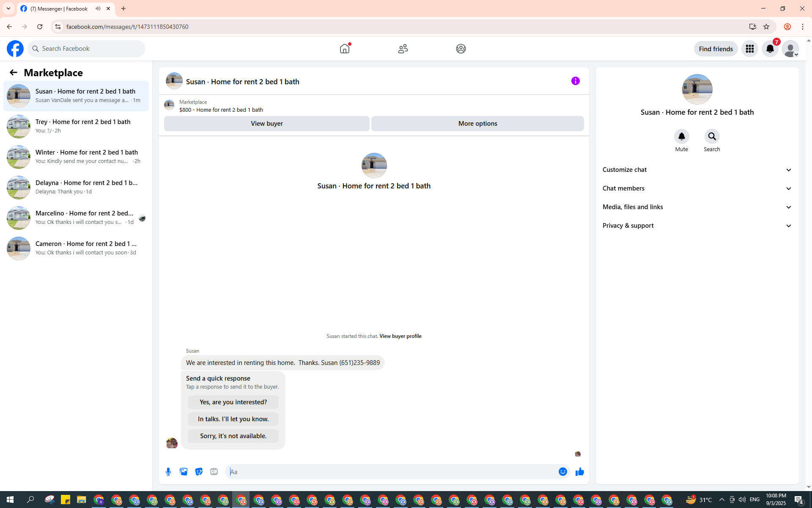Open Chrome's three-dot menu

pos(803,27)
